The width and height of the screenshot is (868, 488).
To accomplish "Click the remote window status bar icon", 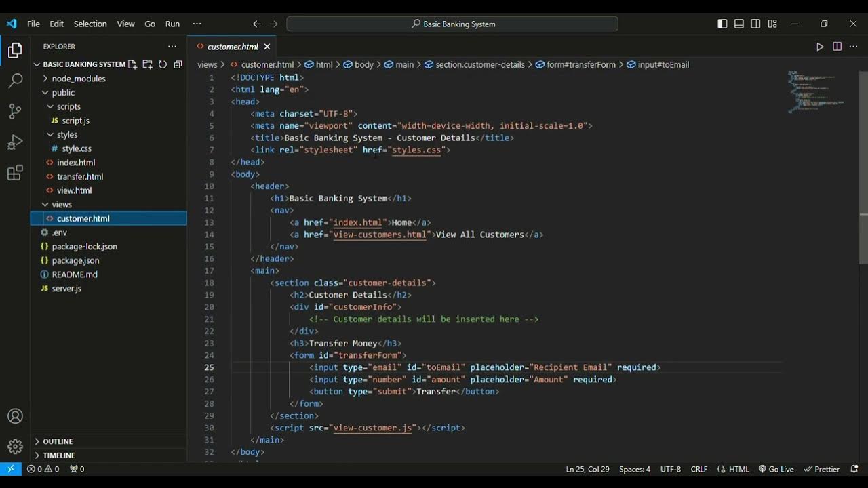I will 10,469.
